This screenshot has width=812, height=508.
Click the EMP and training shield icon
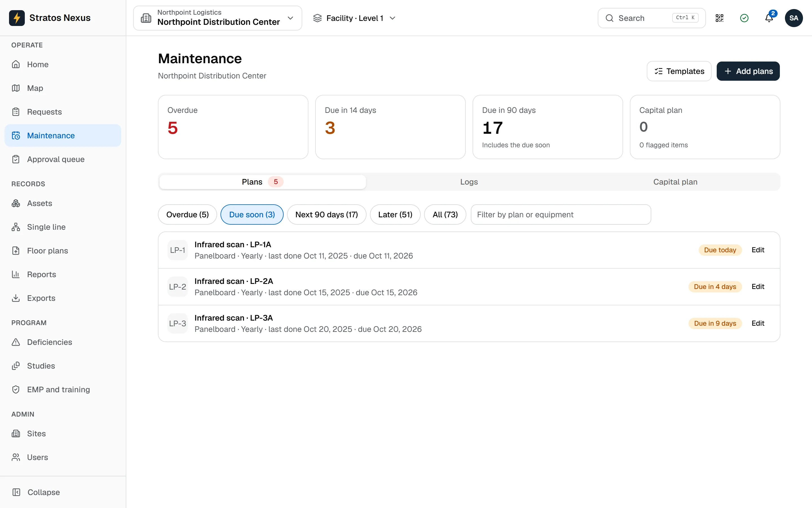(16, 389)
